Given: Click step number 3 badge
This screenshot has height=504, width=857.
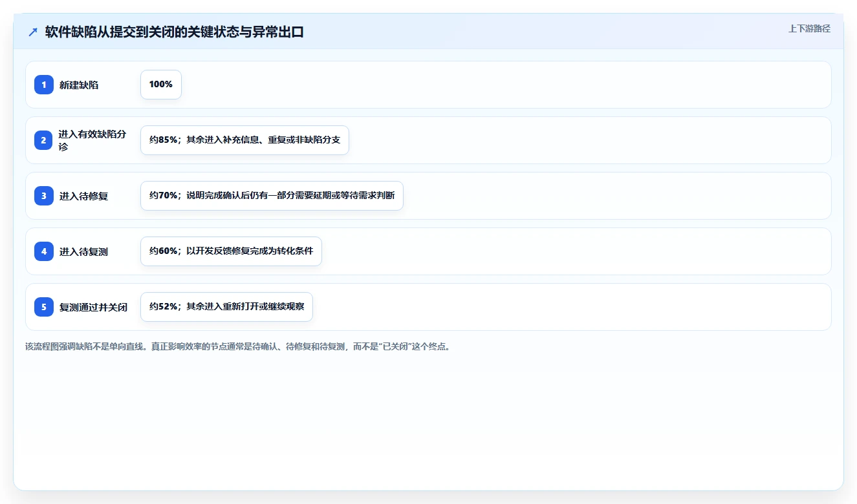Looking at the screenshot, I should (x=44, y=196).
